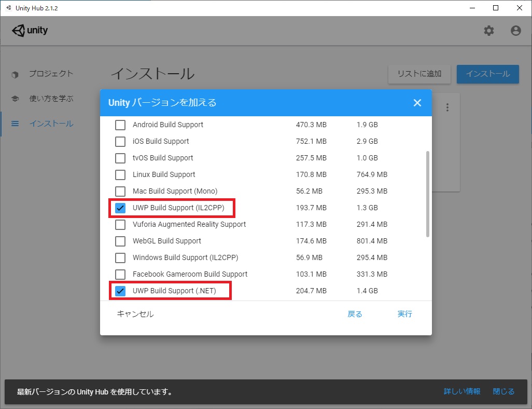Click the WebGL Build Support label
The height and width of the screenshot is (409, 532).
pos(167,241)
